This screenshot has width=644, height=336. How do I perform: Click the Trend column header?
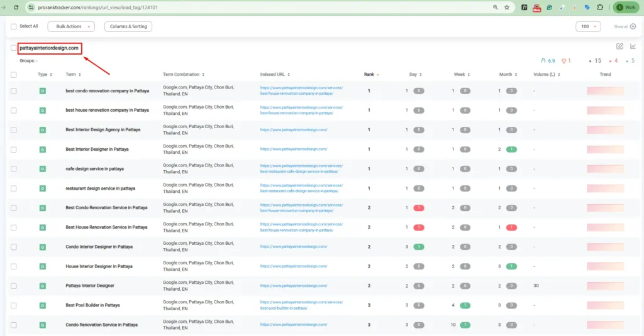tap(605, 74)
